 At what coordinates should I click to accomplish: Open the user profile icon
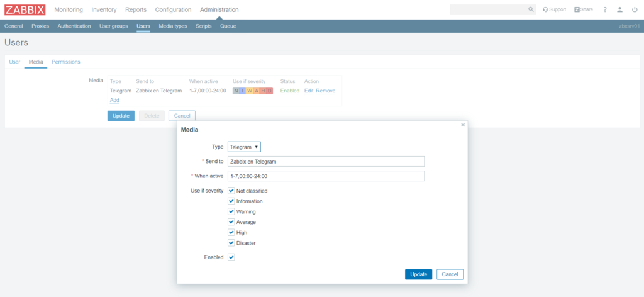point(619,9)
